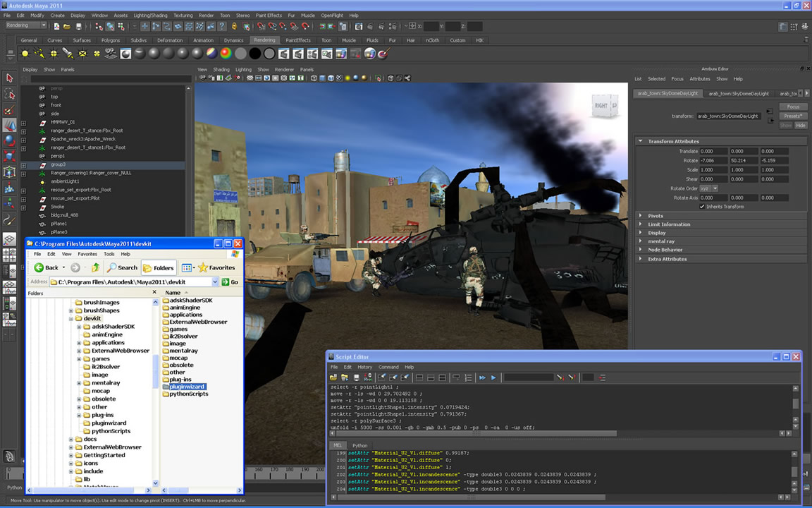Expand the group3 node in Outliner
The height and width of the screenshot is (508, 812).
click(23, 165)
